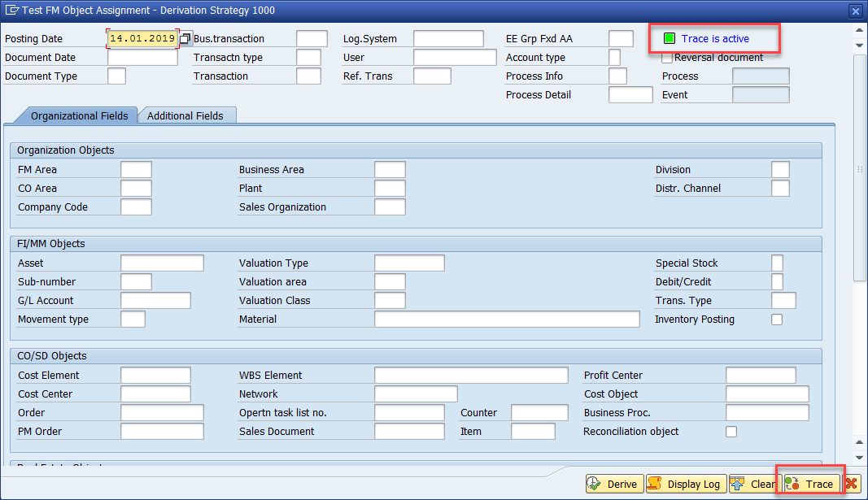This screenshot has height=500, width=868.
Task: Open Display Log with scroll icon
Action: 684,484
